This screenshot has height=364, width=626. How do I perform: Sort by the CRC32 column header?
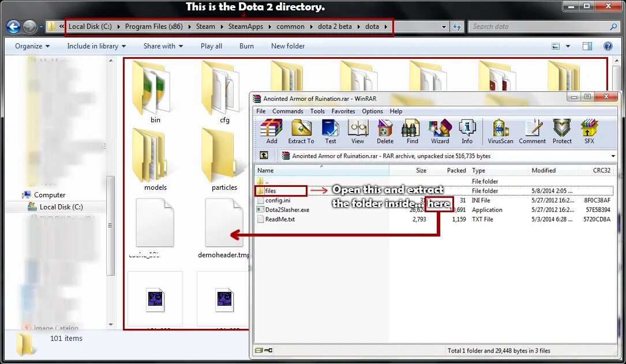click(595, 170)
